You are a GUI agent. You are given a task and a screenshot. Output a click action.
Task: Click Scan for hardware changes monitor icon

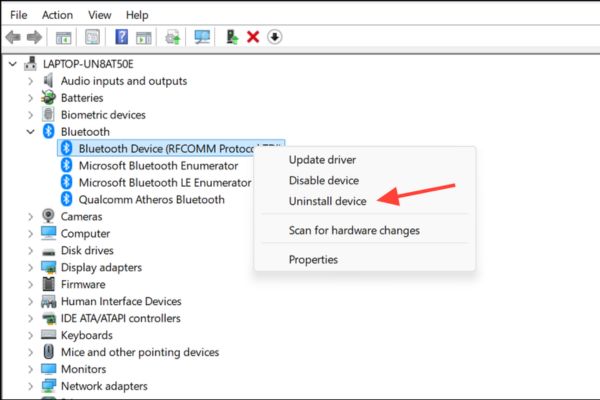click(x=202, y=37)
